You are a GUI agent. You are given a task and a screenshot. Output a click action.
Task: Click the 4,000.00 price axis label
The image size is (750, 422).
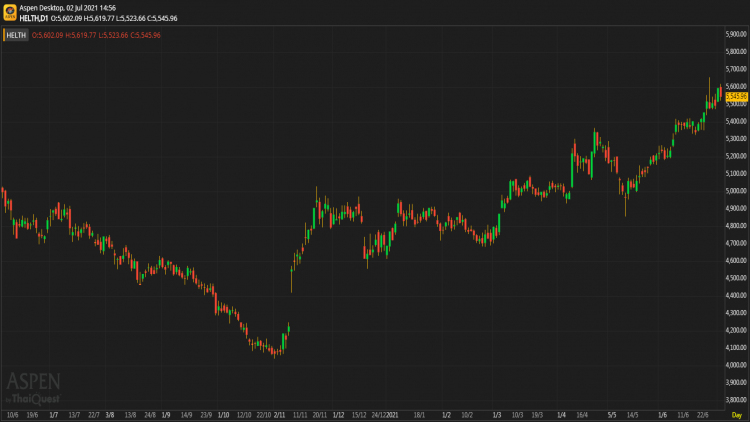(736, 365)
